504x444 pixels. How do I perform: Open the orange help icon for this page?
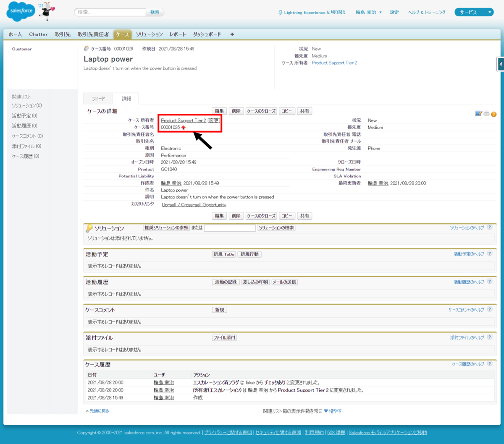(494, 114)
